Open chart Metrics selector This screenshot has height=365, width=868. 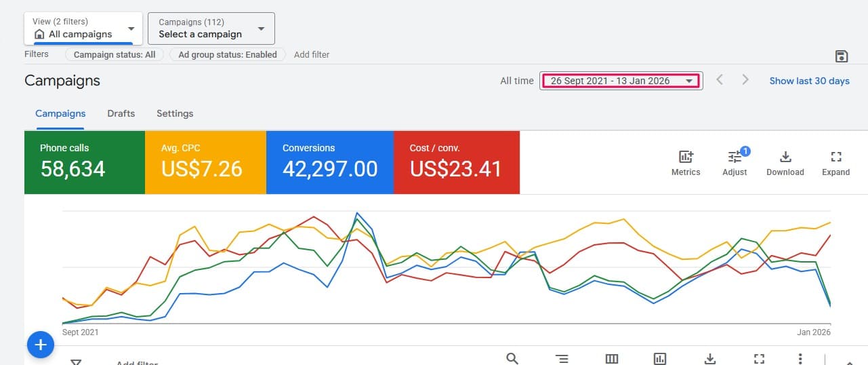[686, 163]
